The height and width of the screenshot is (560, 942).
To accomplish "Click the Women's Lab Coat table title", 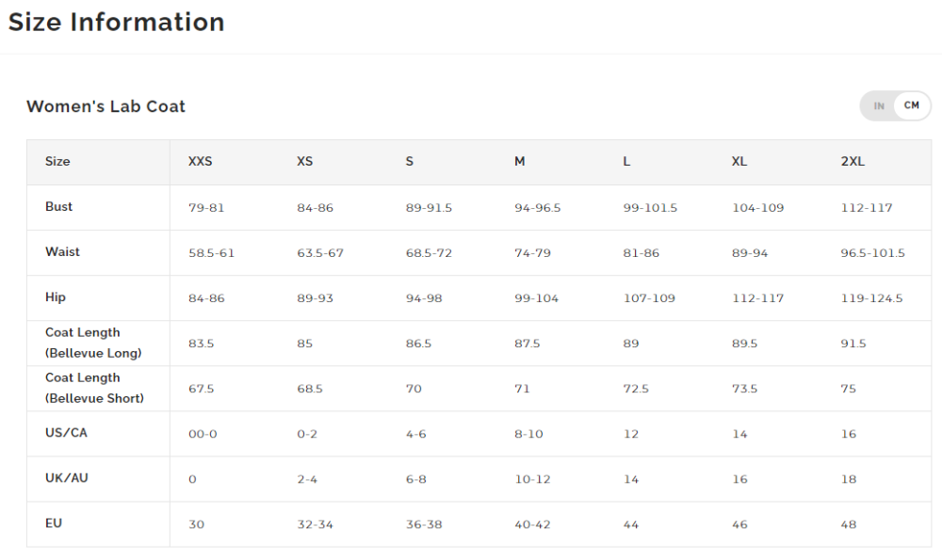I will 106,106.
